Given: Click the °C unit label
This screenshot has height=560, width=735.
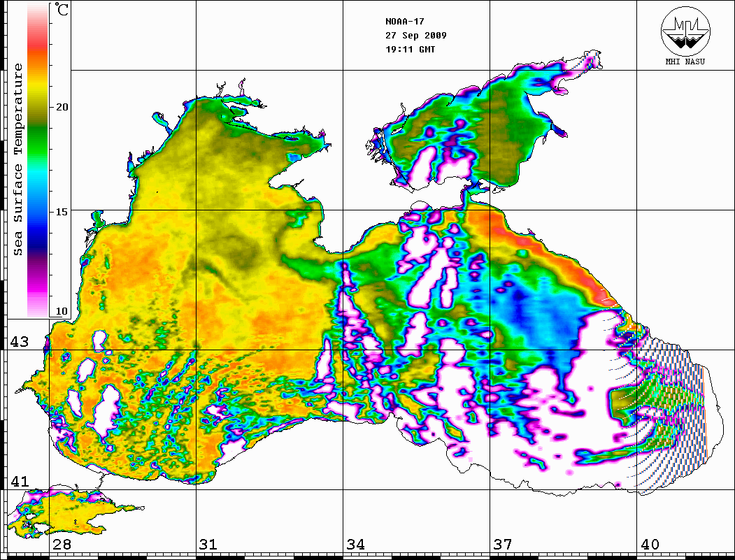Looking at the screenshot, I should 62,9.
